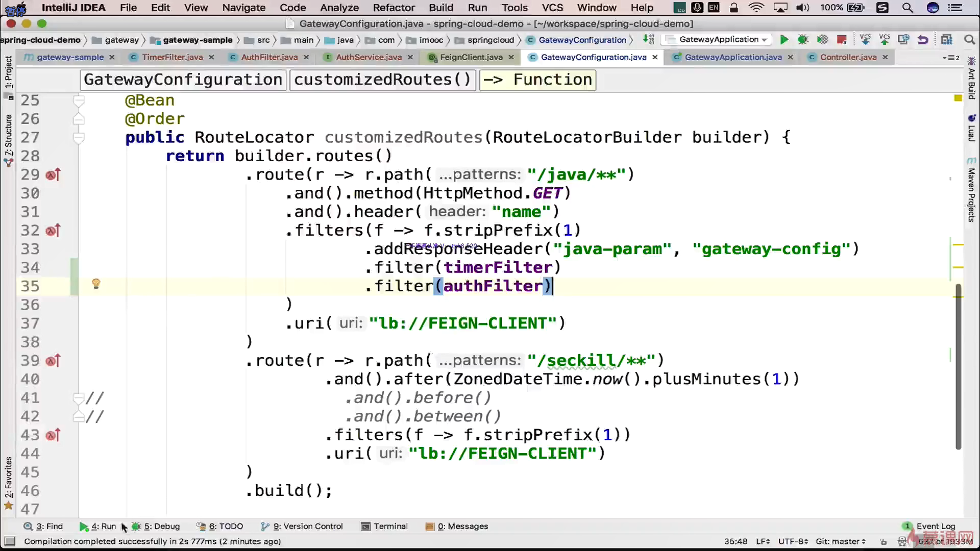Click the VCS update project icon

click(x=865, y=40)
